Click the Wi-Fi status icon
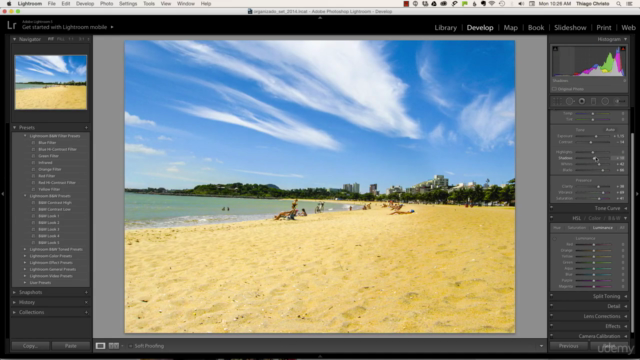 coord(492,4)
